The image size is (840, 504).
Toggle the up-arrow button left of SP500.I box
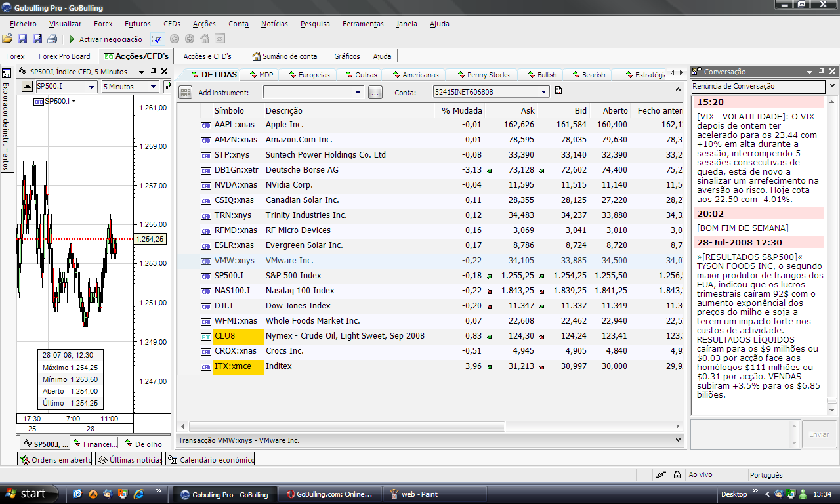tap(27, 86)
